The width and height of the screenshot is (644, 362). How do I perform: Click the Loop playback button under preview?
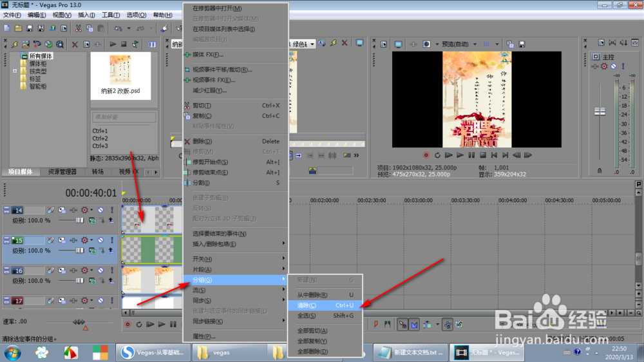coord(437,155)
